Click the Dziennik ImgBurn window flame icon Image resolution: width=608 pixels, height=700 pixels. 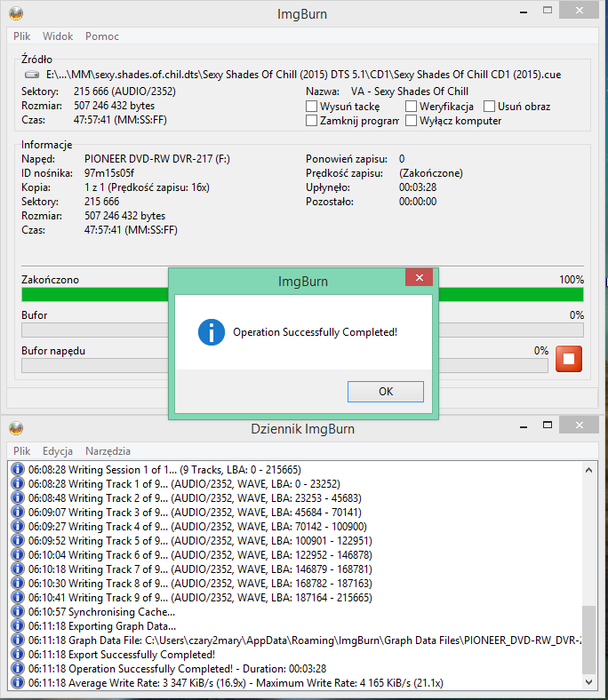tap(16, 428)
